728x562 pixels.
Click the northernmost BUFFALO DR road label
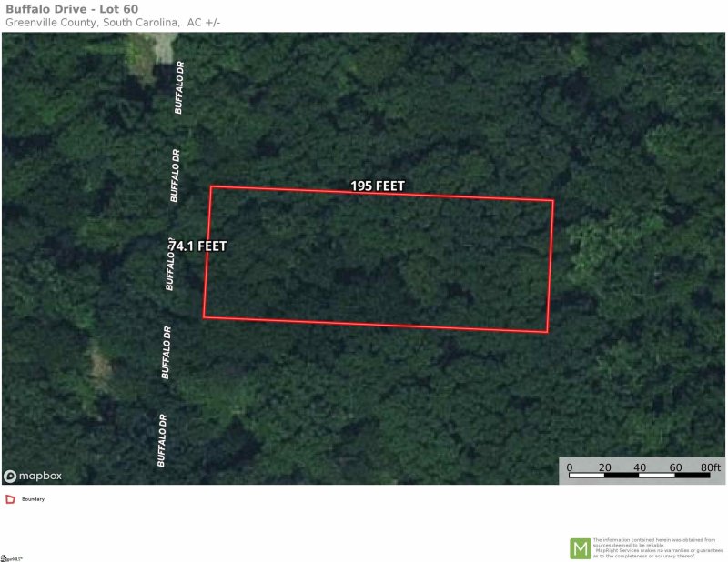point(179,87)
